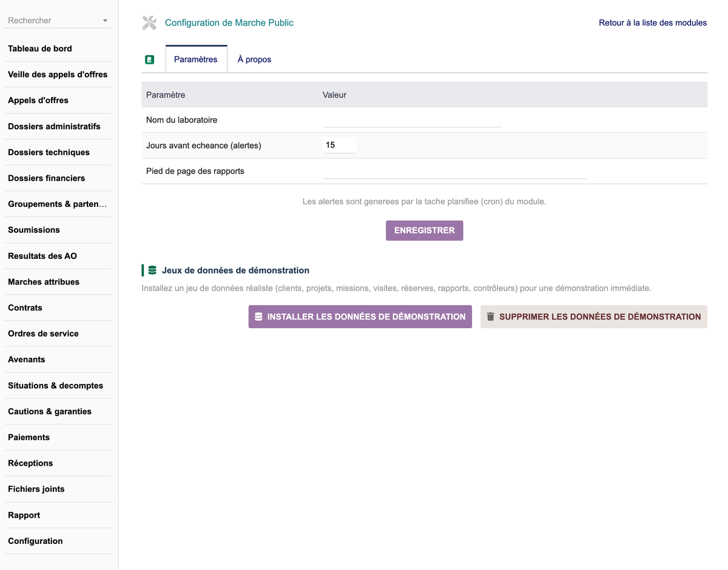The image size is (728, 570).
Task: Switch to the À propos tab
Action: tap(254, 59)
